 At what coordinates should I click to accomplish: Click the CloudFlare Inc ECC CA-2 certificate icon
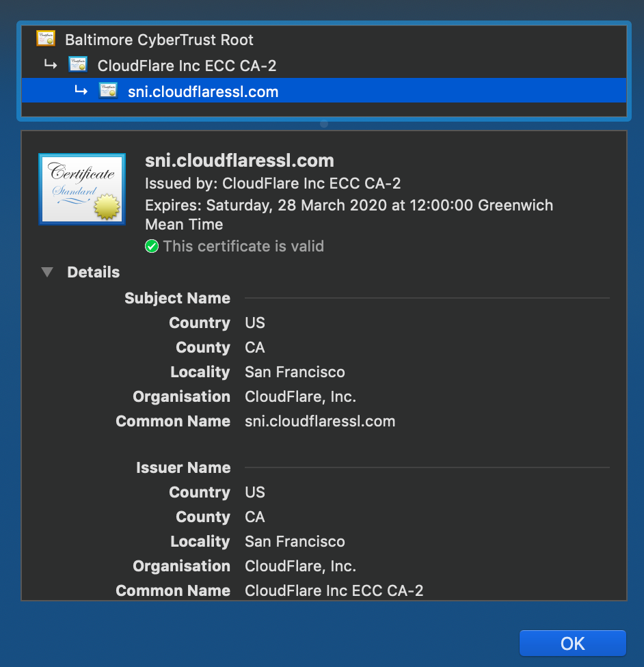(78, 65)
